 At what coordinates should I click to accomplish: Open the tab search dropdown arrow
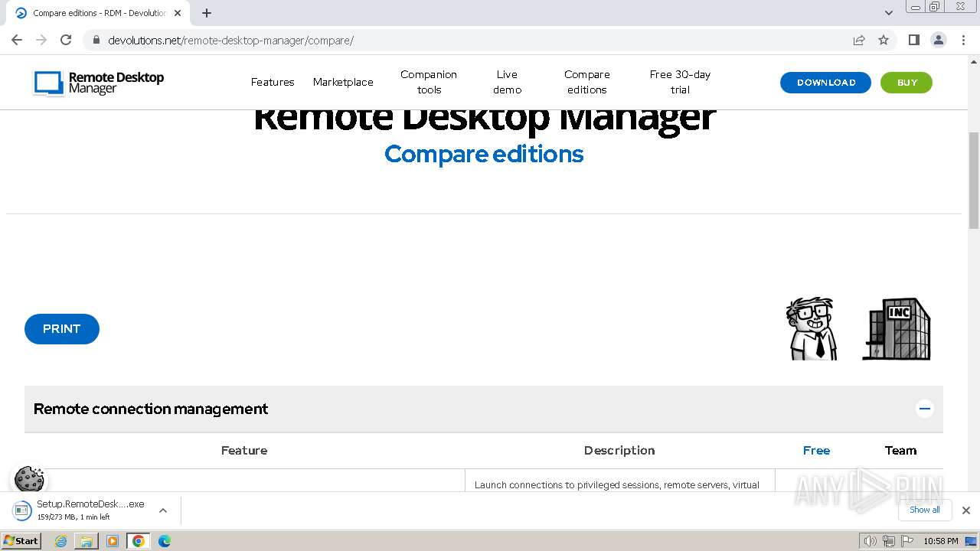click(889, 13)
